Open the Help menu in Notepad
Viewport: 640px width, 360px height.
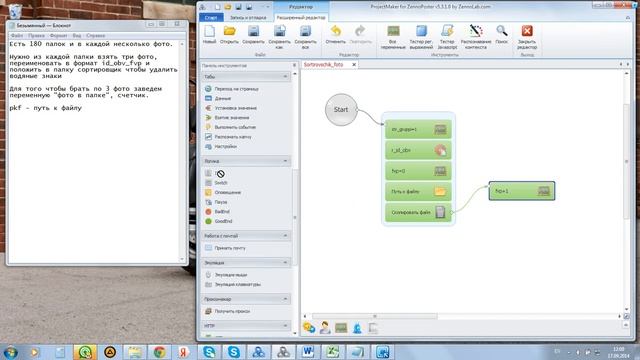tap(96, 36)
